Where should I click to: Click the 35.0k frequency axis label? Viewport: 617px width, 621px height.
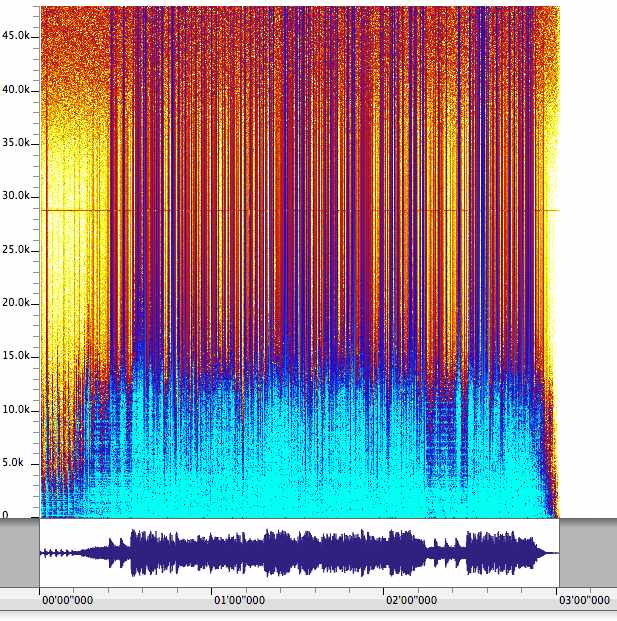16,142
